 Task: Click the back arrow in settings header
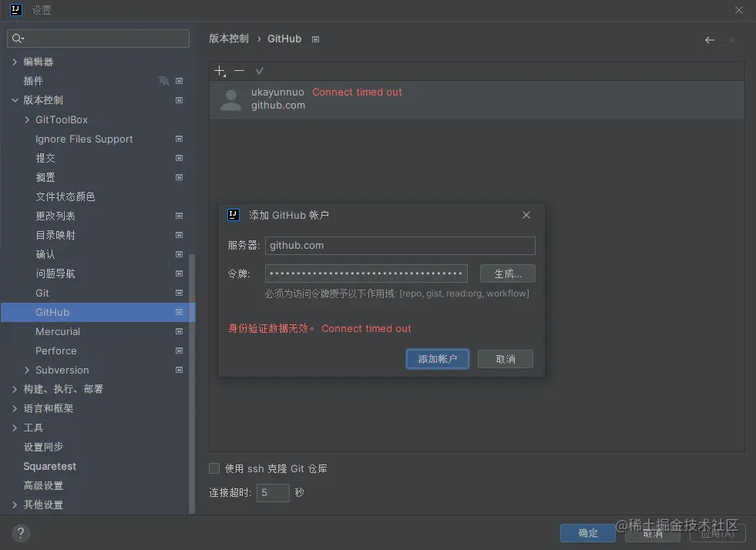coord(709,40)
